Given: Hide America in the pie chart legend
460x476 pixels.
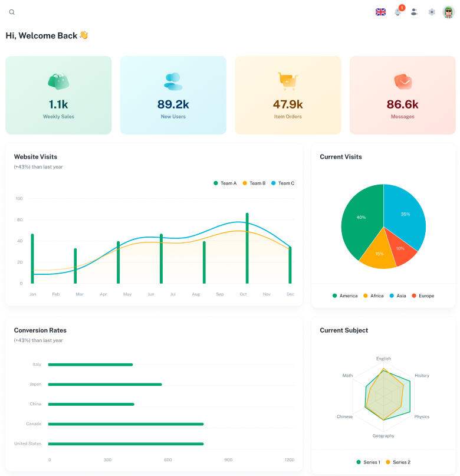Looking at the screenshot, I should point(345,296).
